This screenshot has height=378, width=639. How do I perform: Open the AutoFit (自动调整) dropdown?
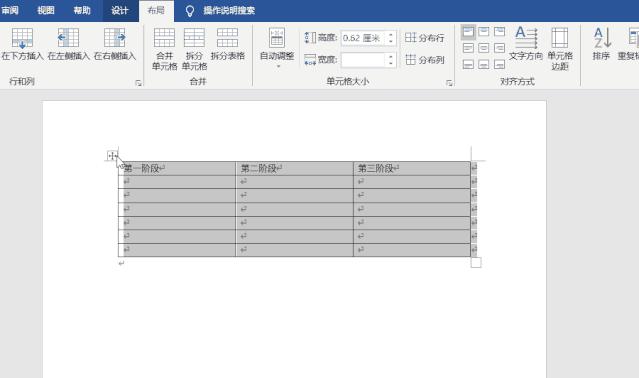[277, 48]
